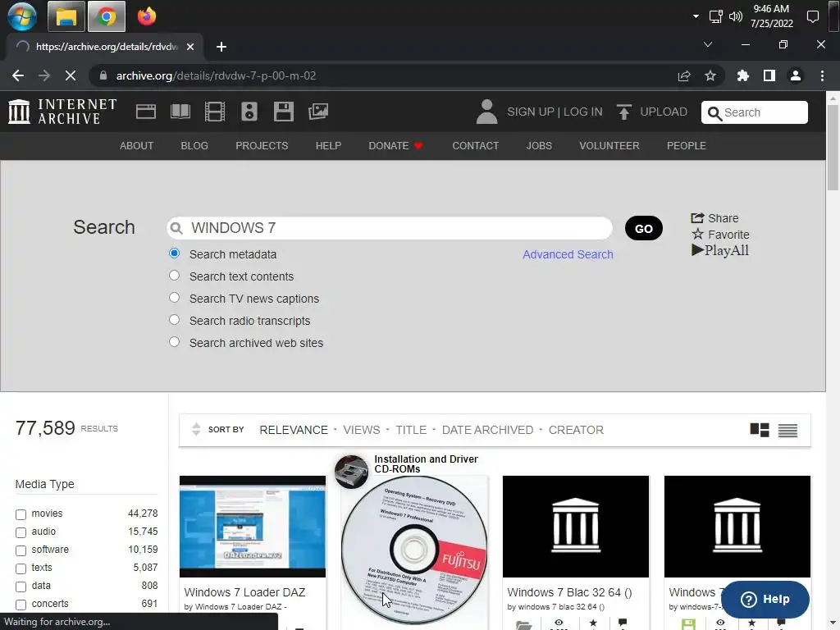Open a new browser tab
Viewport: 840px width, 630px height.
pyautogui.click(x=221, y=47)
